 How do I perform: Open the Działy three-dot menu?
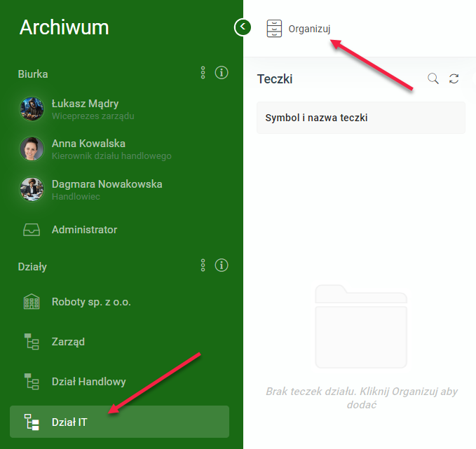203,265
